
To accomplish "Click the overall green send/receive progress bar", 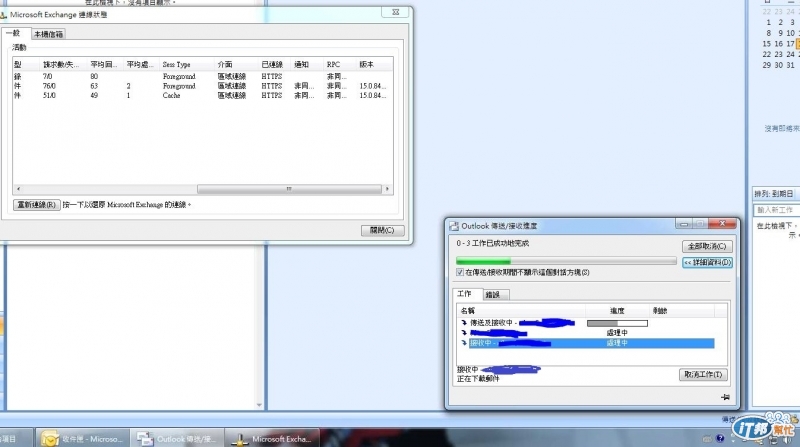I will (x=566, y=261).
